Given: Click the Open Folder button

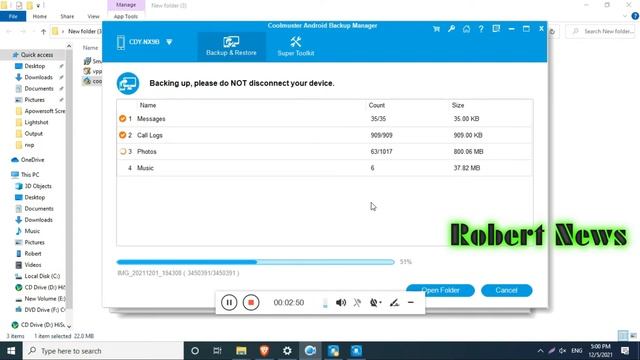Looking at the screenshot, I should tap(440, 290).
